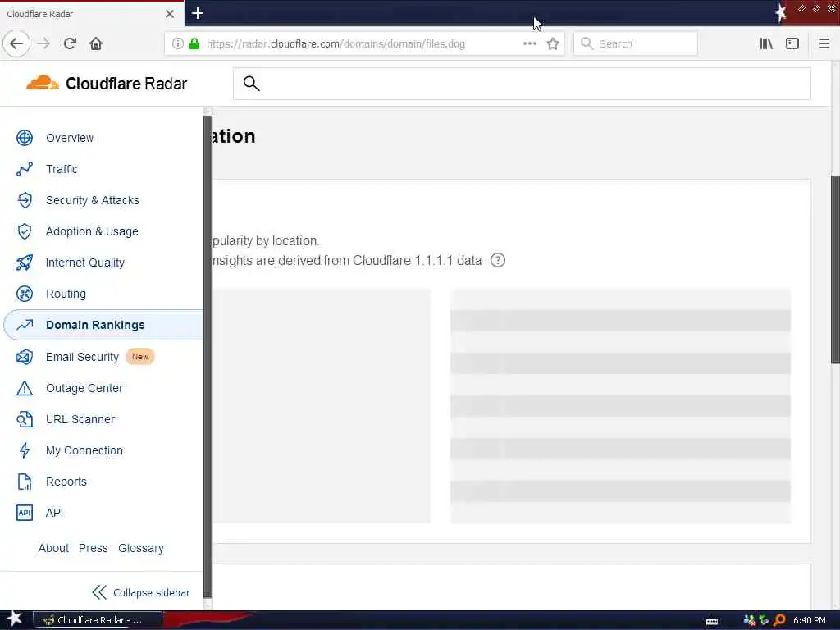Open a new tab with the plus button
Image resolution: width=840 pixels, height=630 pixels.
[x=197, y=13]
